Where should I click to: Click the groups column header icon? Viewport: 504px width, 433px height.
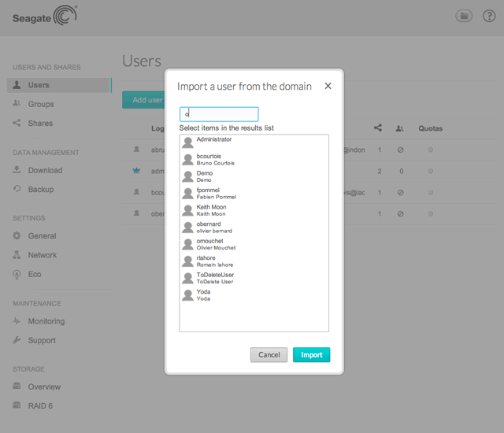(400, 128)
